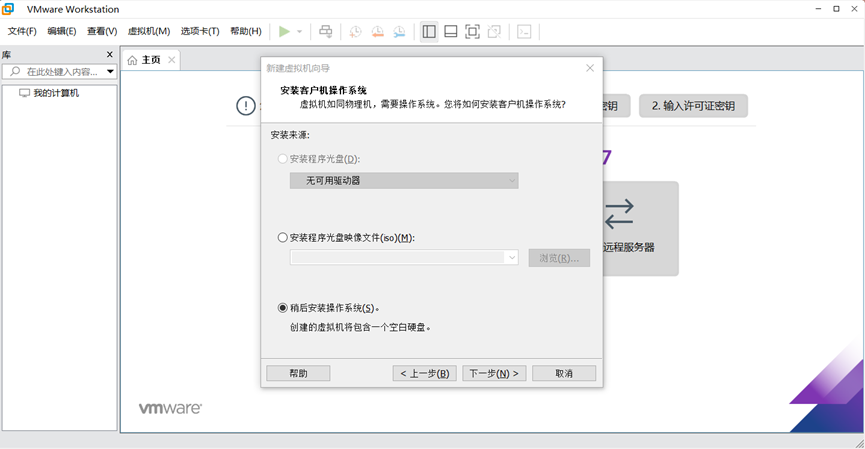Screen dimensions: 865x449
Task: Click the 2. 输入许可证密钥 button
Action: coord(693,105)
